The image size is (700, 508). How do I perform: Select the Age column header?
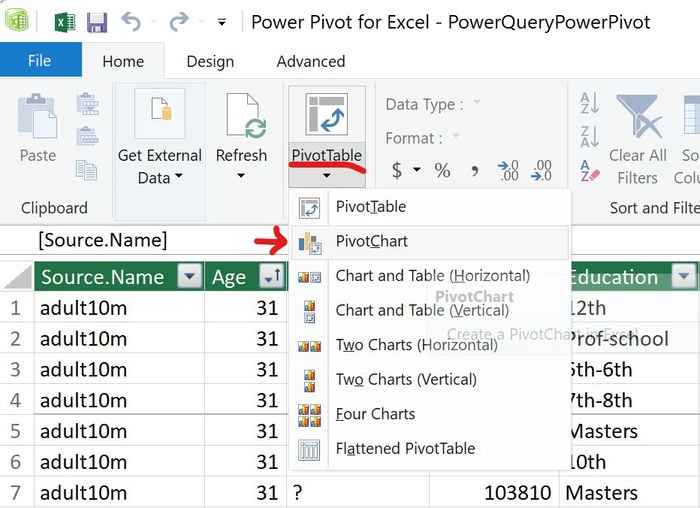tap(229, 277)
